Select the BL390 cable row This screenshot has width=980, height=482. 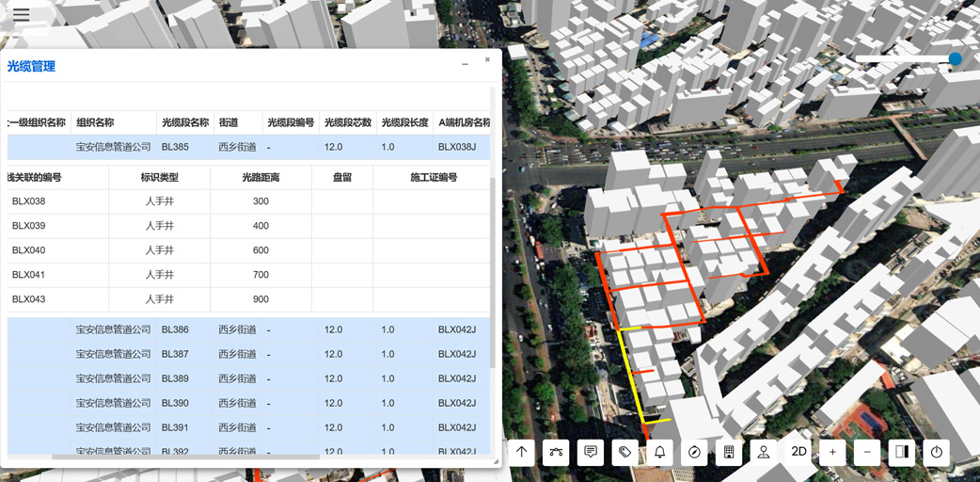[248, 403]
